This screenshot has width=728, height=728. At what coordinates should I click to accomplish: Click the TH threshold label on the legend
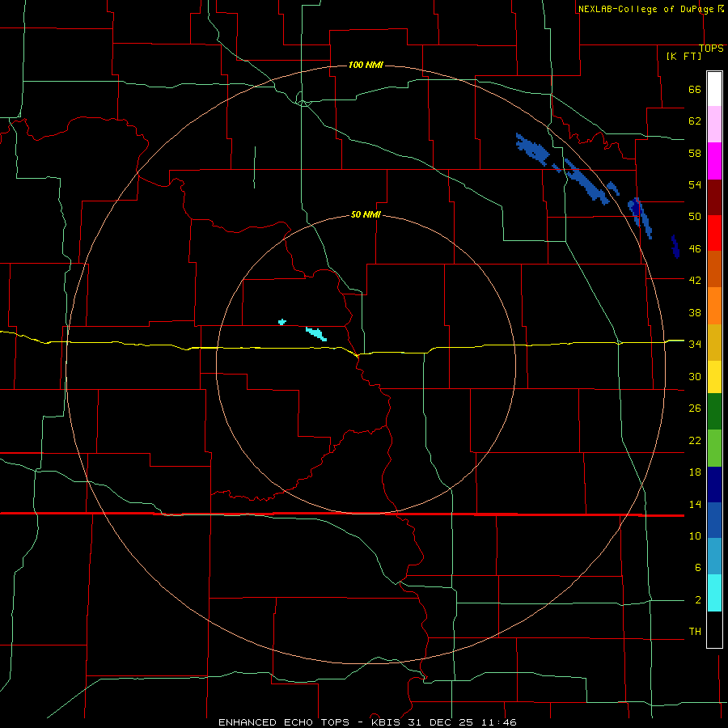tap(695, 632)
